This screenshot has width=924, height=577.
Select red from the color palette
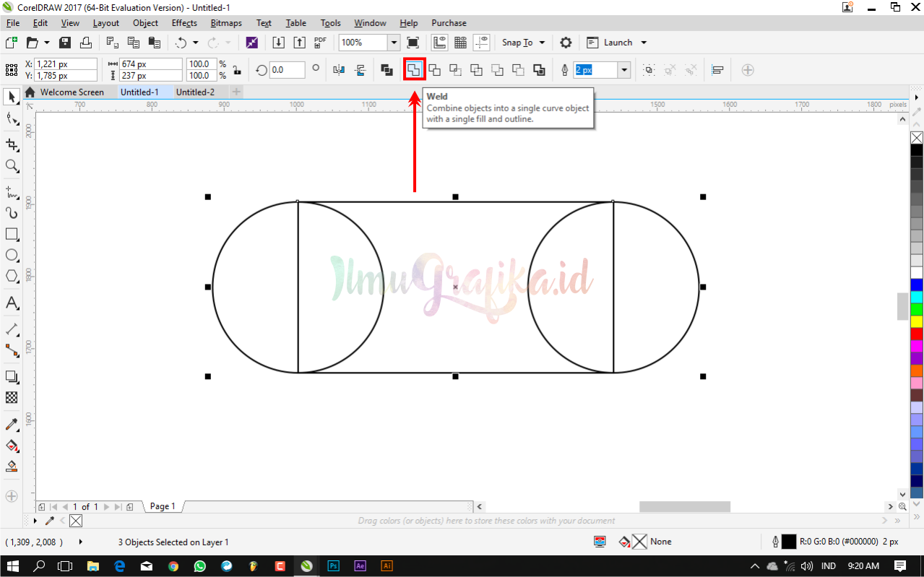[916, 332]
